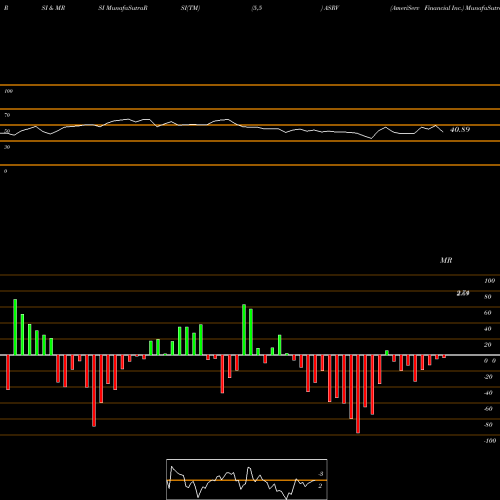
Task: Click the deepest red momentum bar near -100
Action: pyautogui.click(x=358, y=394)
